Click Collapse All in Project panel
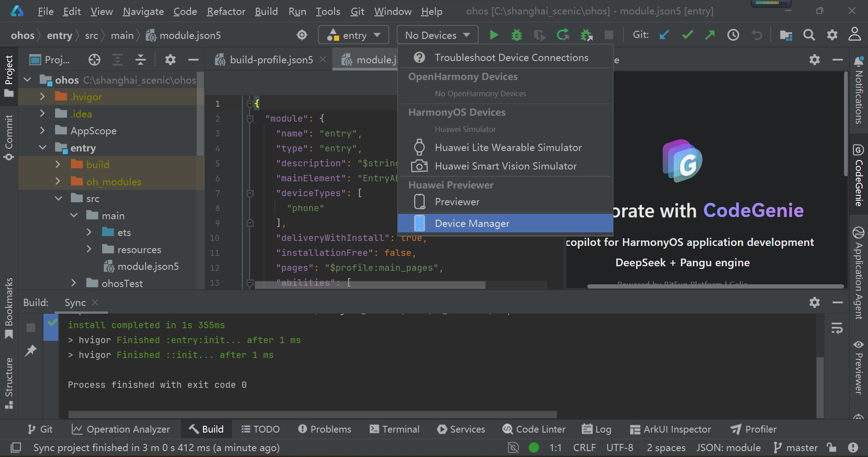Screen dimensions: 868x457 pos(141,59)
